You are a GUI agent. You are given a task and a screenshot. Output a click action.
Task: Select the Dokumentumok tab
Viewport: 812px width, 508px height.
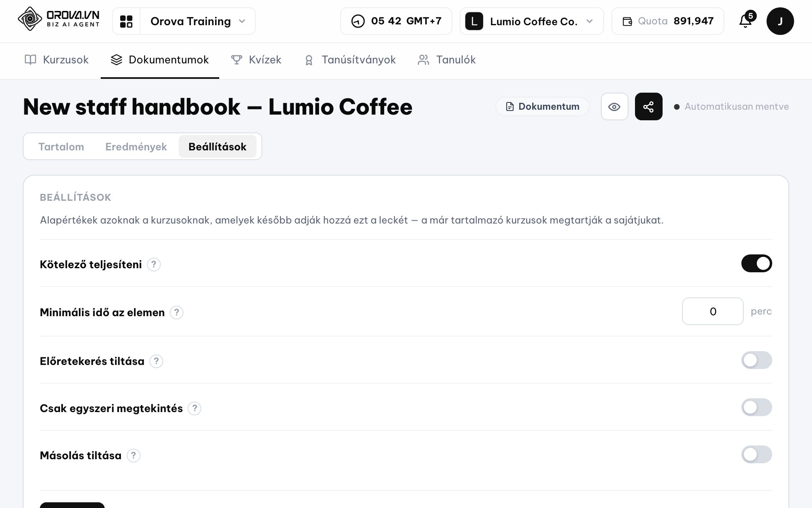pyautogui.click(x=160, y=60)
